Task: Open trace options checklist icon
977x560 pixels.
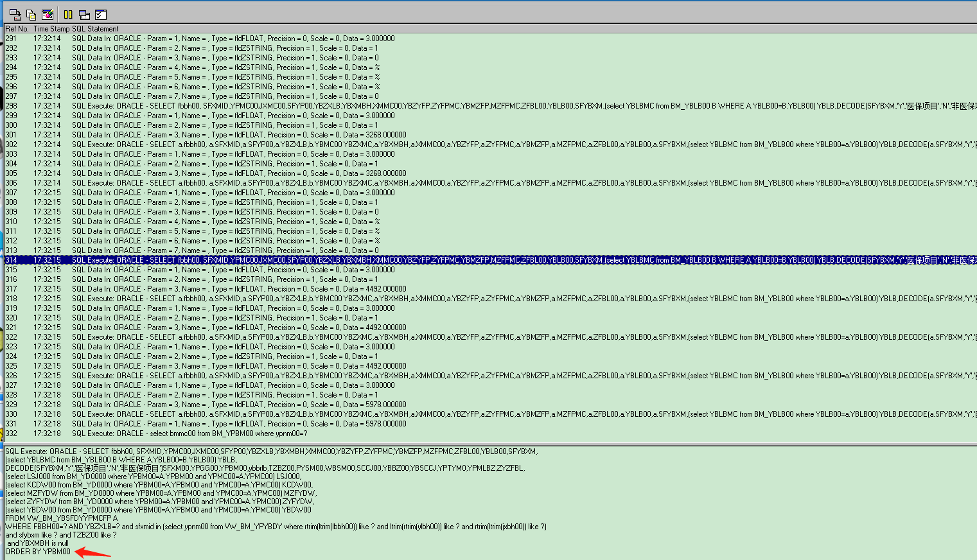Action: tap(100, 15)
